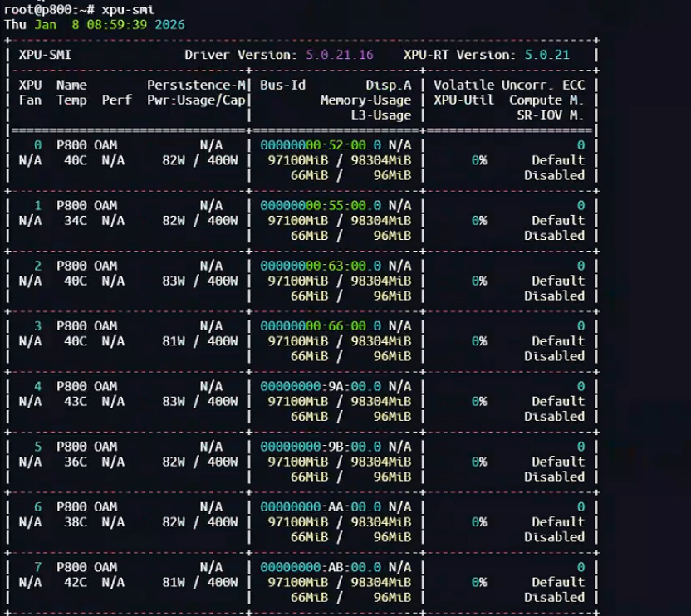Click bus id 00000000:9B:00.0 for XPU 5
Image resolution: width=691 pixels, height=616 pixels.
tap(321, 447)
